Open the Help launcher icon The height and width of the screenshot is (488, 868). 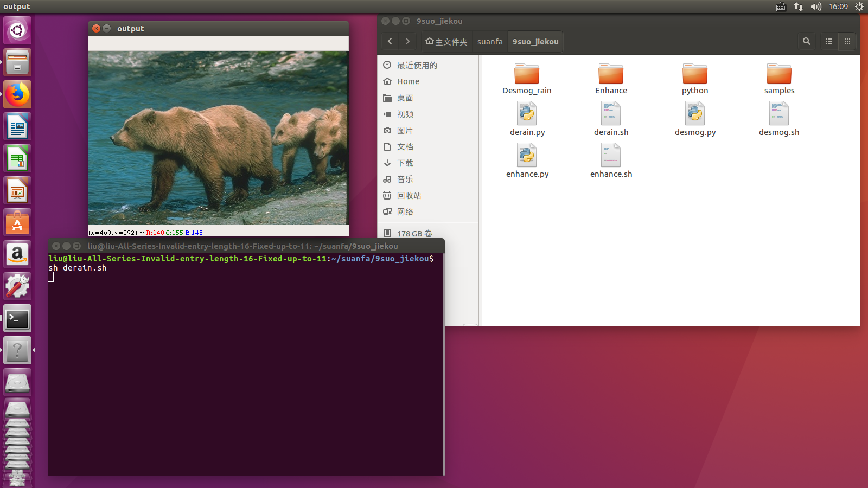[x=17, y=350]
